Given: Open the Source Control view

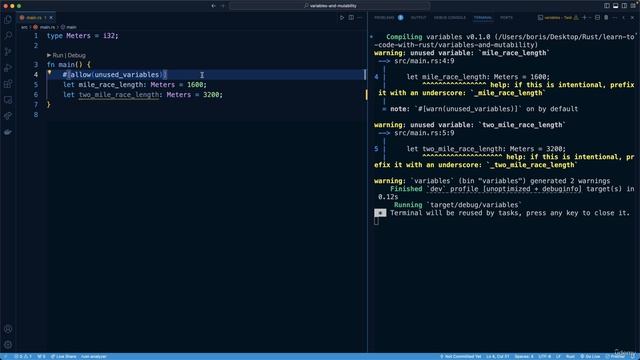Looking at the screenshot, I should click(8, 52).
